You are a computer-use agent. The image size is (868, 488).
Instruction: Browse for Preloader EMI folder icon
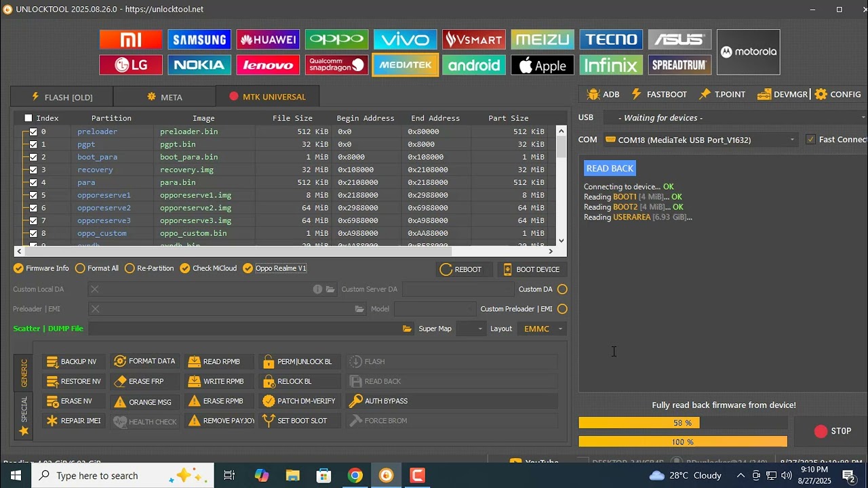point(359,309)
